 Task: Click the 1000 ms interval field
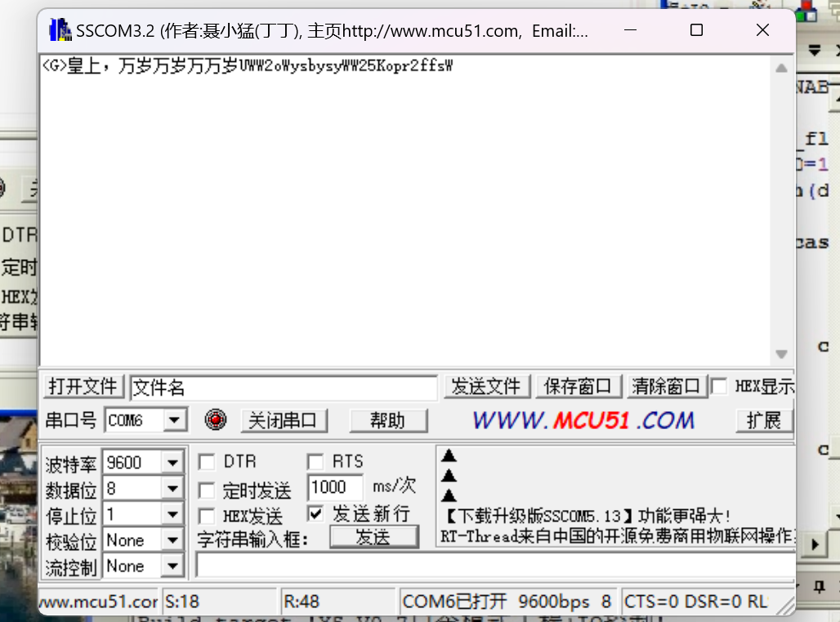335,487
